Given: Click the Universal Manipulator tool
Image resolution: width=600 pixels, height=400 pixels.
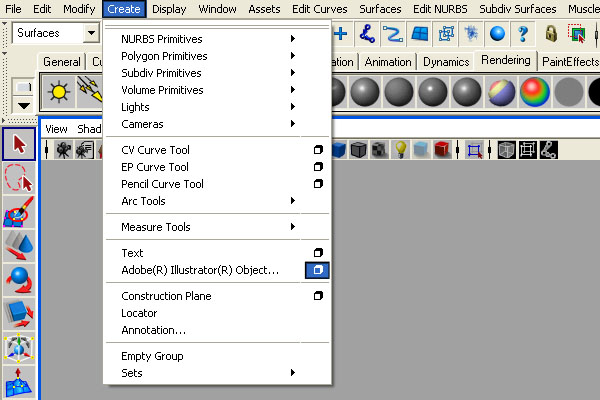Looking at the screenshot, I should 19,350.
